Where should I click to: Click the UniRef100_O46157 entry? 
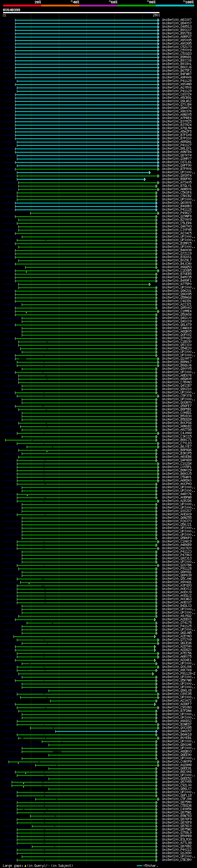click(x=177, y=731)
